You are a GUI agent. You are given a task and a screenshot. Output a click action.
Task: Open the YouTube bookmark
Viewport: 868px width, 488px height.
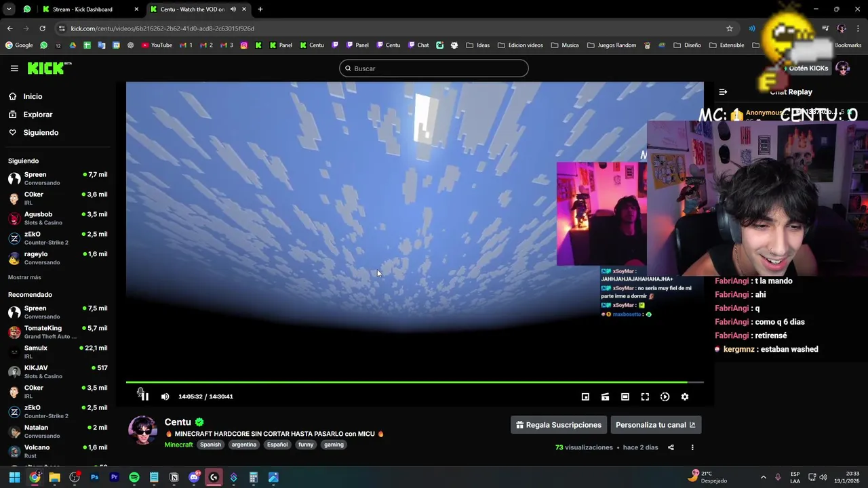pyautogui.click(x=157, y=45)
